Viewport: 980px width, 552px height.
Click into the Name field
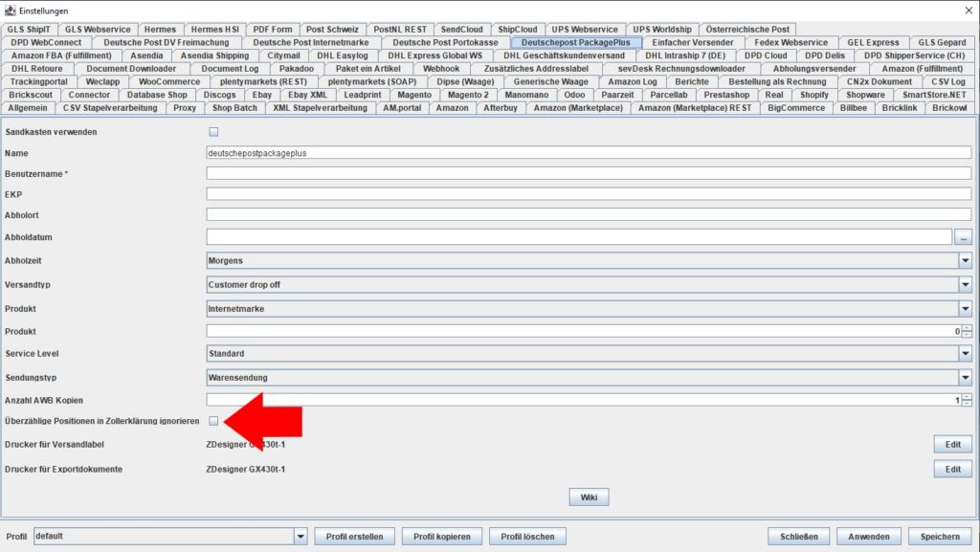tap(589, 153)
